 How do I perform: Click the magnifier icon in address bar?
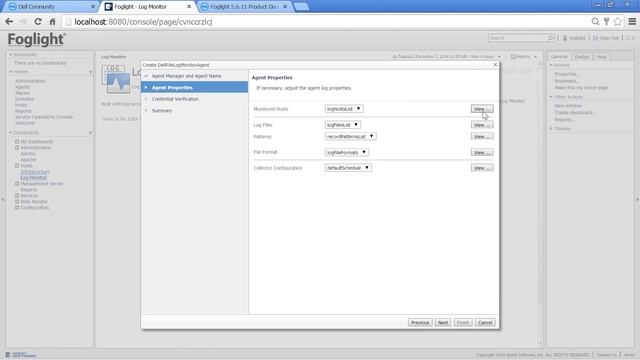[595, 22]
